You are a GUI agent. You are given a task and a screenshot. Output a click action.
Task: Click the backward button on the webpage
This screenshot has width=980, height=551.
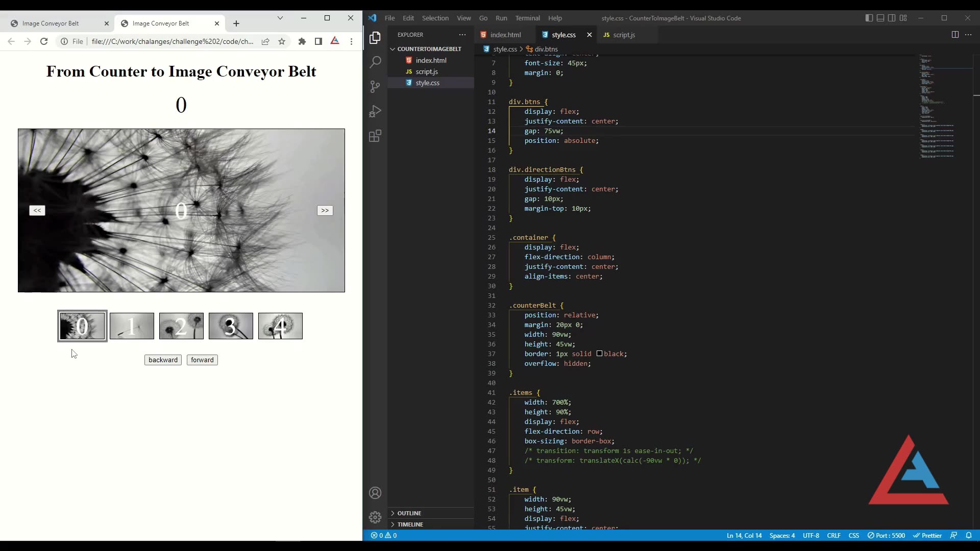point(163,360)
